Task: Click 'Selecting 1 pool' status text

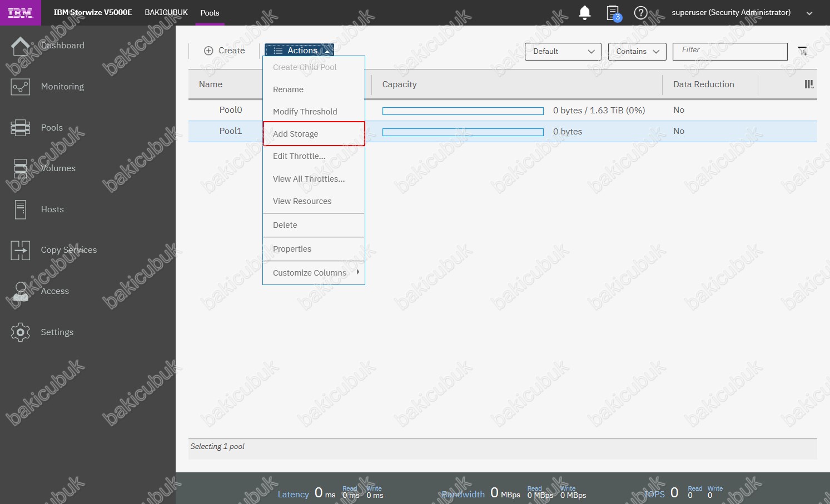Action: click(x=217, y=447)
